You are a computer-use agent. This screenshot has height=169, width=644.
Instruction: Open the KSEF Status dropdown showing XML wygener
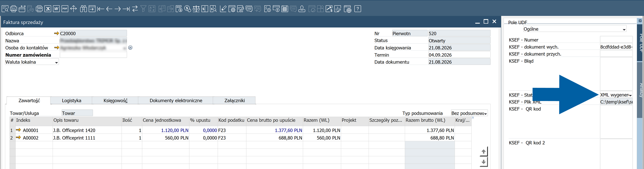630,95
